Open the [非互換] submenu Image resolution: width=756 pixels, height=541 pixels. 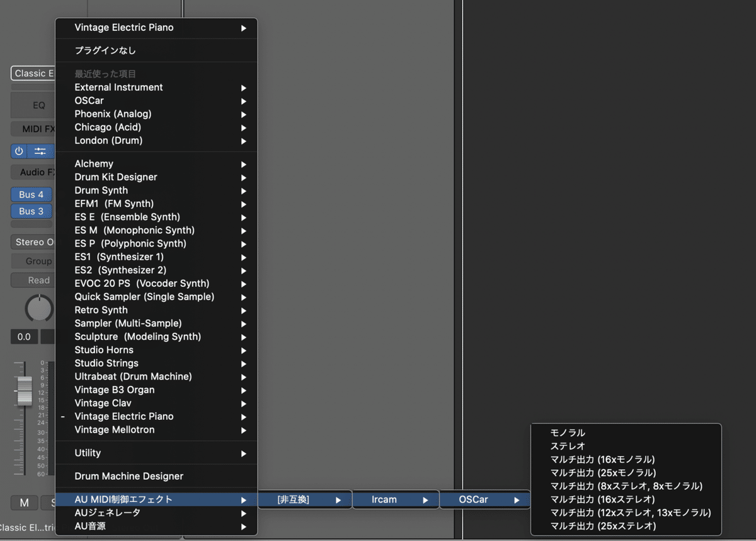(304, 499)
